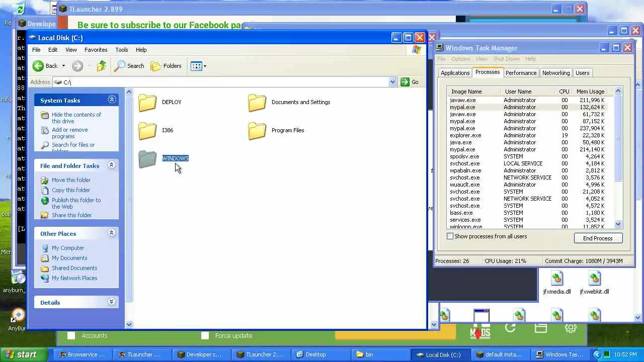644x362 pixels.
Task: Open the address bar dropdown
Action: [392, 82]
